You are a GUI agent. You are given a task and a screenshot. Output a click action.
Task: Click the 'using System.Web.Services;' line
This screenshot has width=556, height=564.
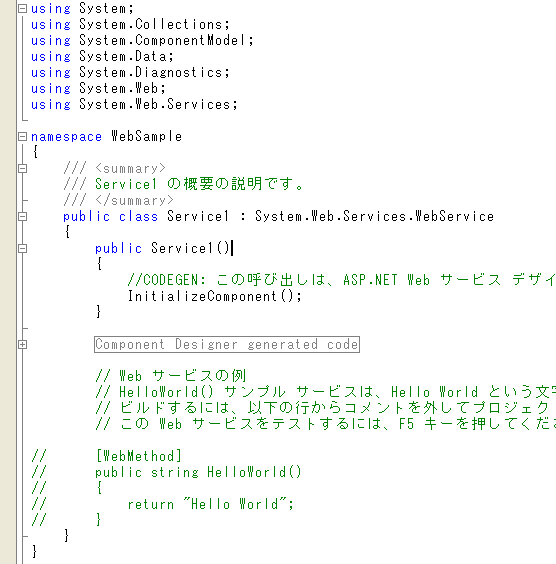point(134,104)
